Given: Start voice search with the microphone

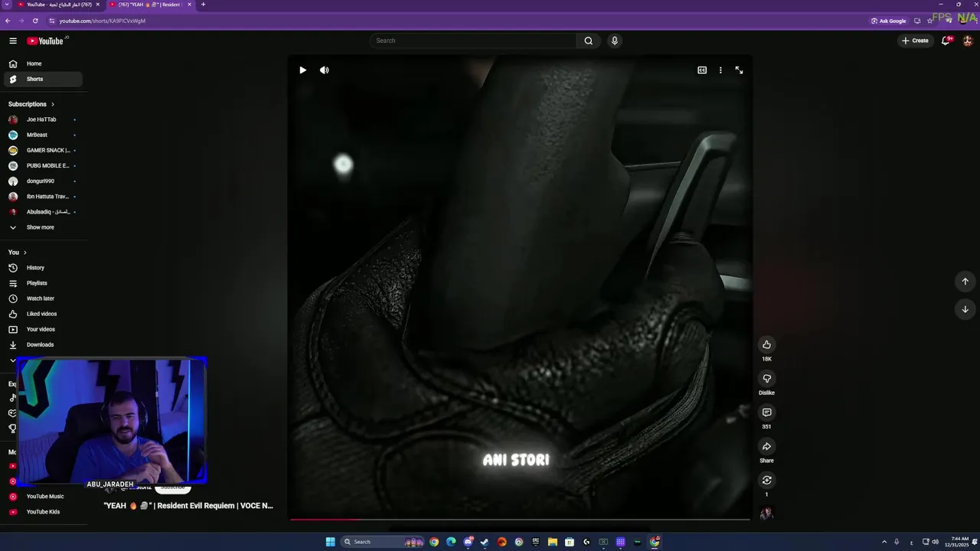Looking at the screenshot, I should (x=614, y=41).
